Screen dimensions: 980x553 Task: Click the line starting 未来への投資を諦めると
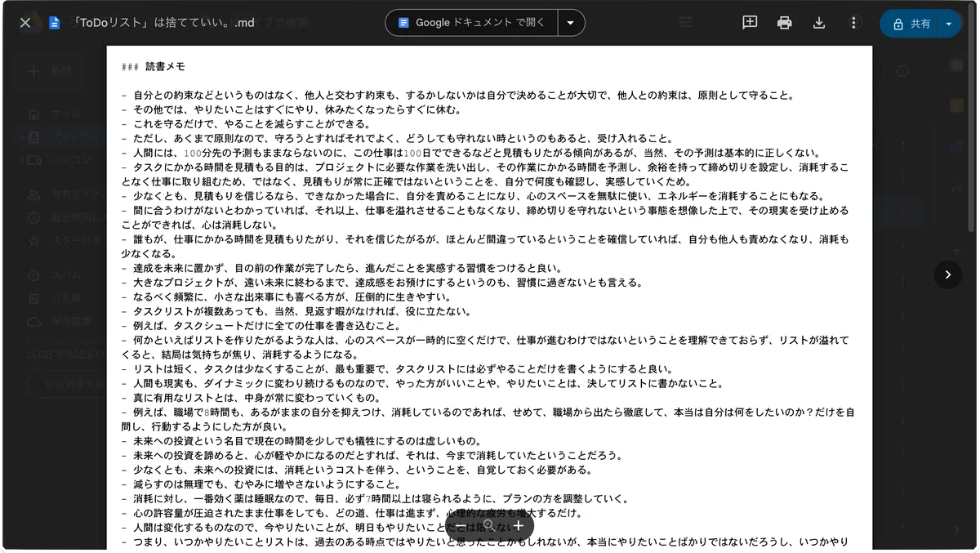coord(371,455)
